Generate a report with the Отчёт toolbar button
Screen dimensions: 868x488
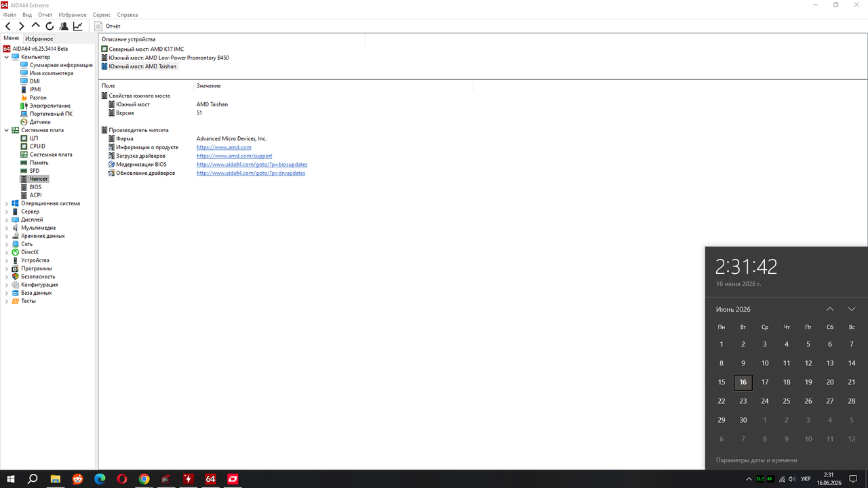pyautogui.click(x=108, y=26)
